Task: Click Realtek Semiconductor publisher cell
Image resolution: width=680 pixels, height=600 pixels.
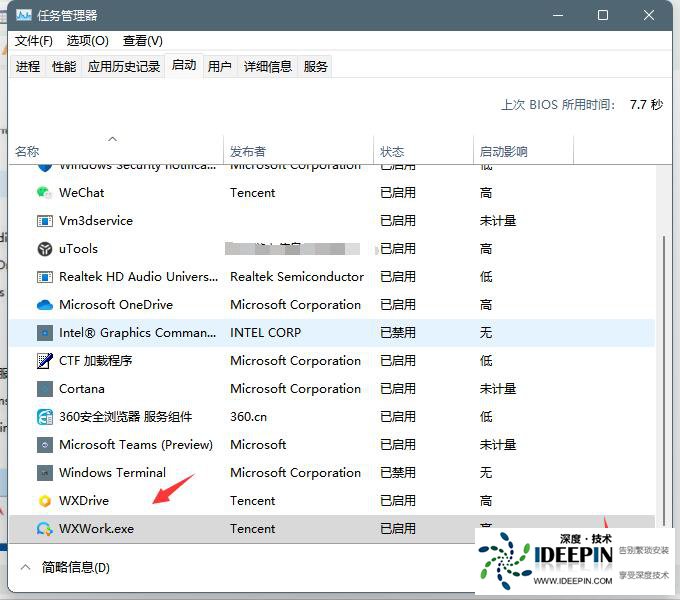Action: tap(297, 277)
